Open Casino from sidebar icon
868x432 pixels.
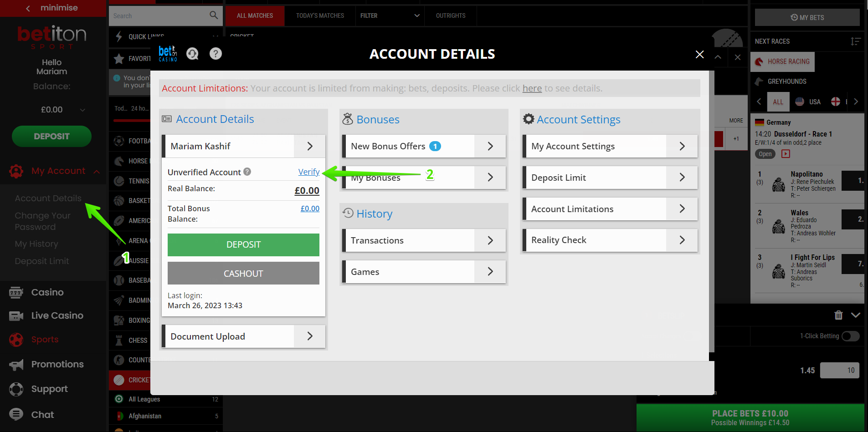pyautogui.click(x=16, y=292)
